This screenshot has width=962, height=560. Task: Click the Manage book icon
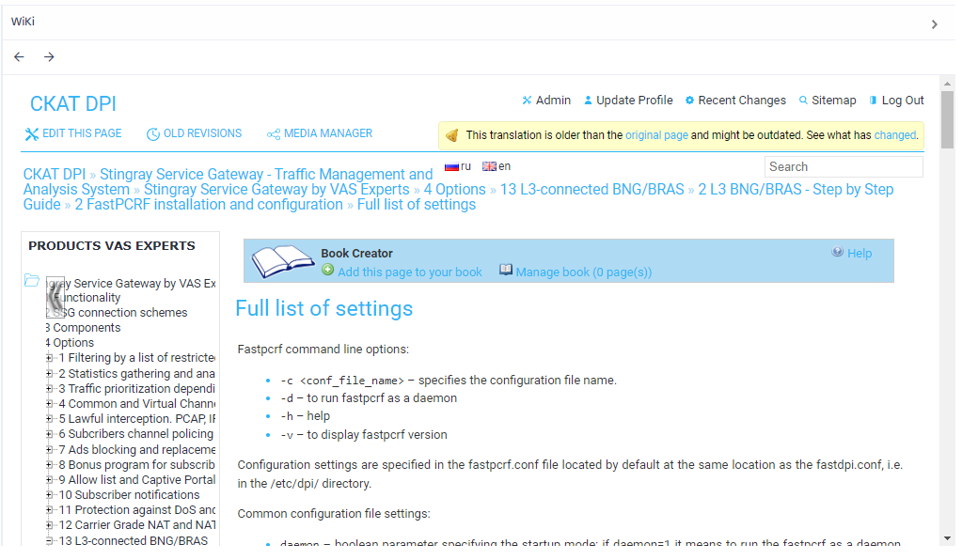(506, 271)
